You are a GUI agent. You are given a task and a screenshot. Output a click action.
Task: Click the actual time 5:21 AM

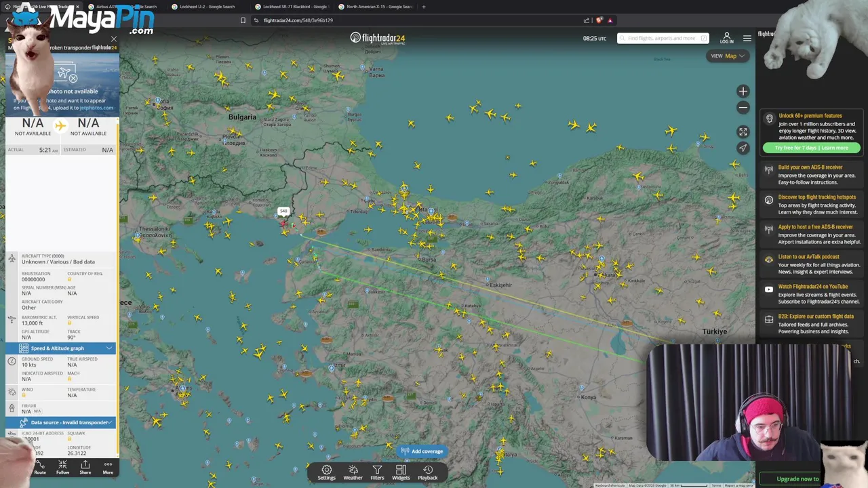point(48,150)
